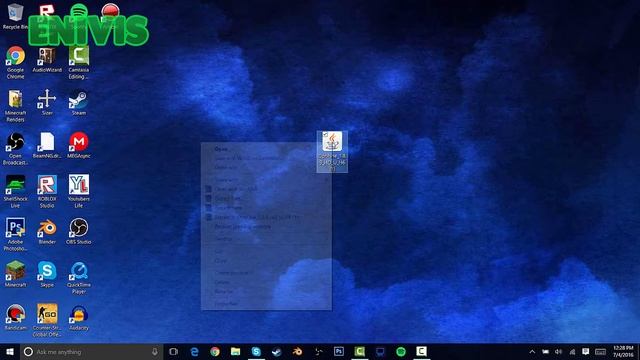Open Blender from the taskbar

click(297, 351)
